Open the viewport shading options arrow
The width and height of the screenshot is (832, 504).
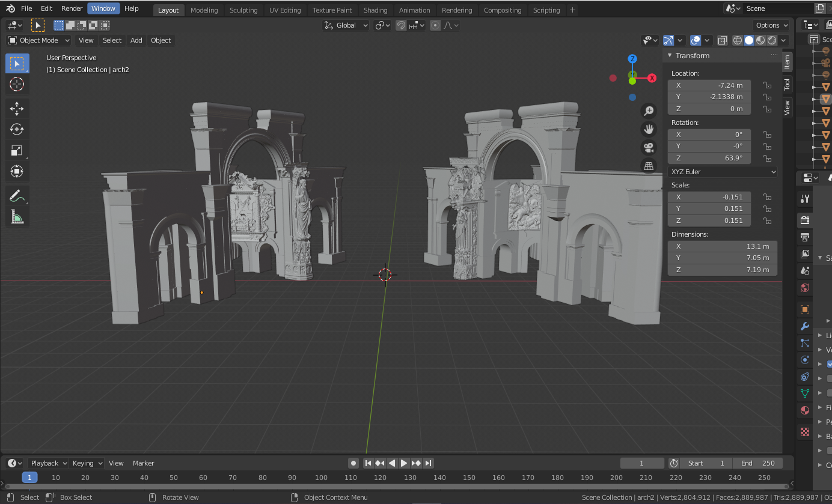(784, 40)
